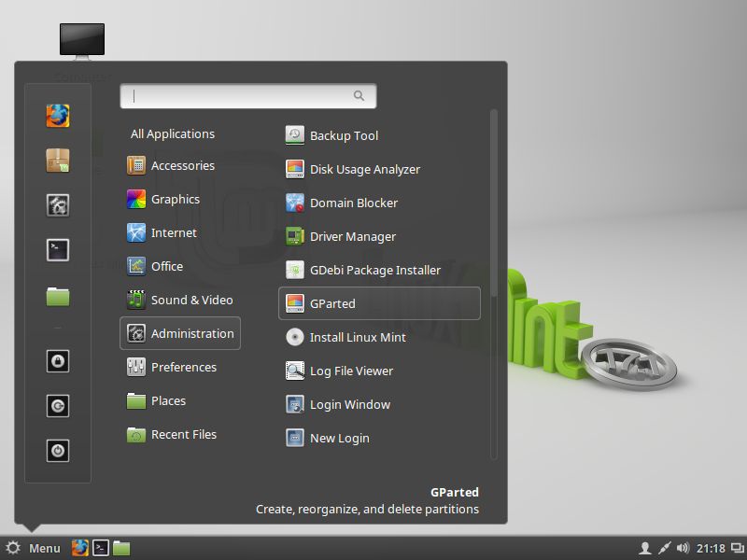The width and height of the screenshot is (747, 560).
Task: Open the Internet category label
Action: pos(174,232)
